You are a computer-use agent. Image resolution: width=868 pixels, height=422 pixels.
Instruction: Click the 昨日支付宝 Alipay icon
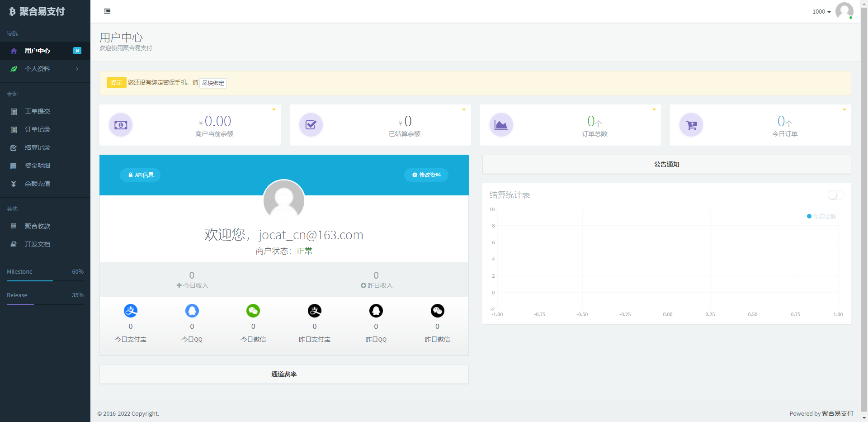pos(315,311)
